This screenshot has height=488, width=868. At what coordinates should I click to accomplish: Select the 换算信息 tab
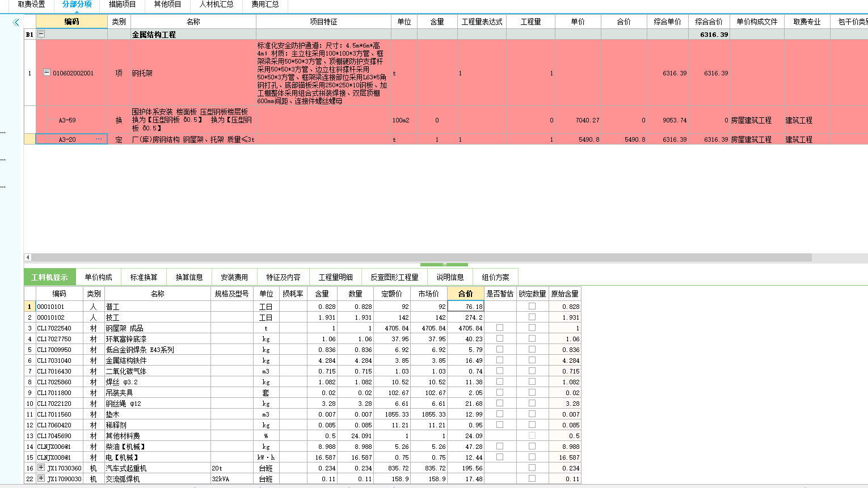(189, 277)
